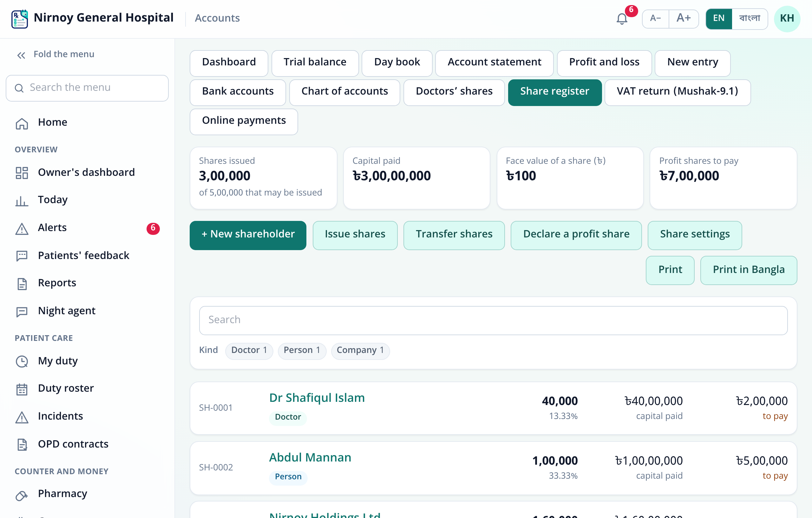Viewport: 812px width, 518px height.
Task: Open the New entry tab
Action: point(692,63)
